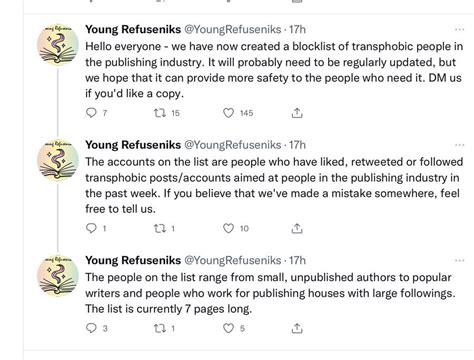This screenshot has width=474, height=360.
Task: Open more options on first tweet
Action: (x=459, y=29)
